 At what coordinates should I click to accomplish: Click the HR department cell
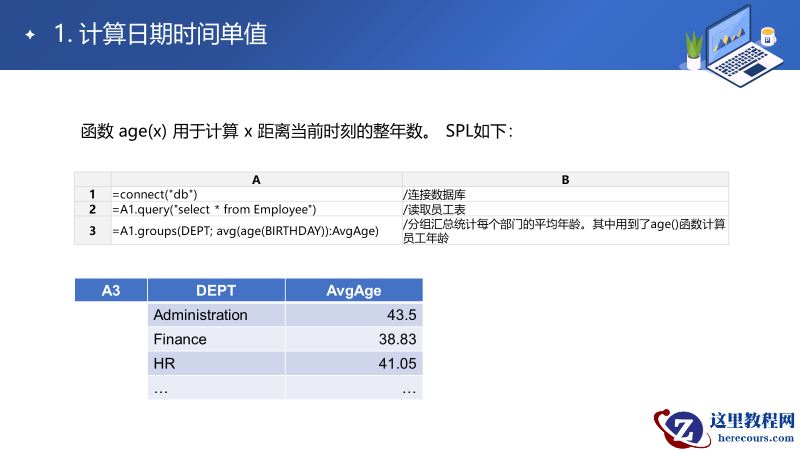[x=216, y=363]
